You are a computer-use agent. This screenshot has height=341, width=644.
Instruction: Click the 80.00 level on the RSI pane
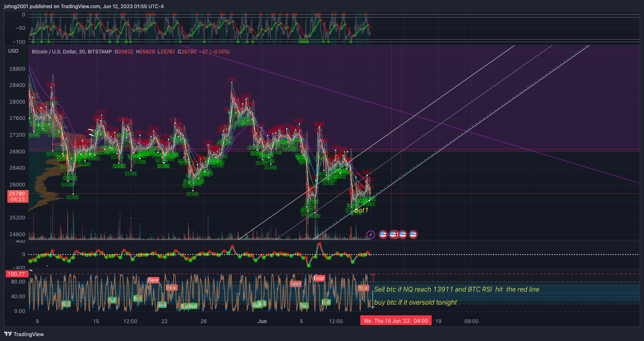tap(18, 282)
